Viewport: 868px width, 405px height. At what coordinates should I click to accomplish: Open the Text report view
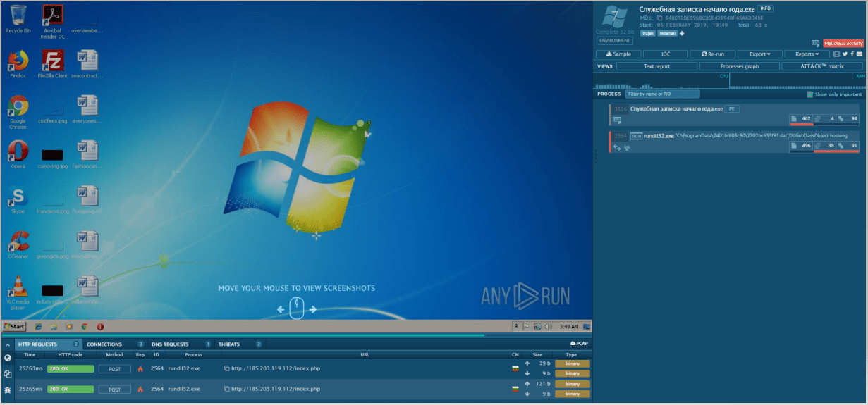(x=657, y=66)
